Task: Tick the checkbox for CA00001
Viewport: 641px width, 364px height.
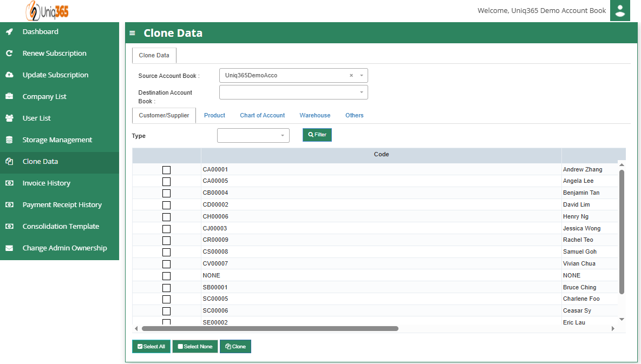Action: point(166,170)
